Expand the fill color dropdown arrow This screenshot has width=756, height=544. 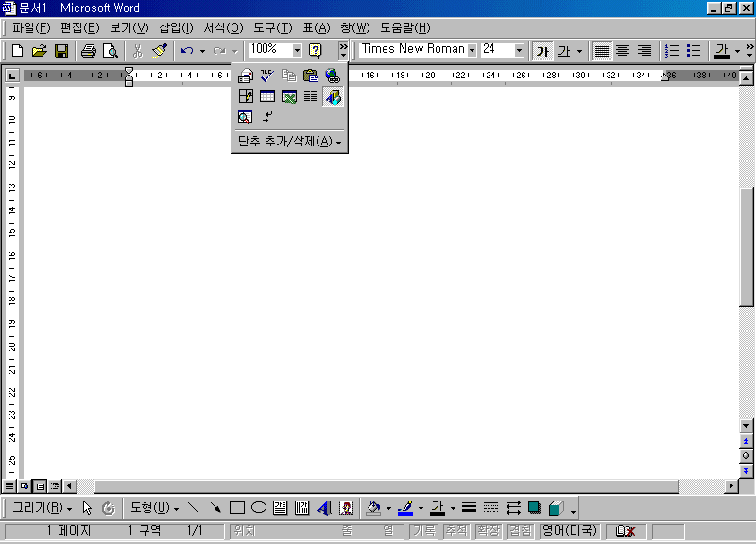coord(388,508)
